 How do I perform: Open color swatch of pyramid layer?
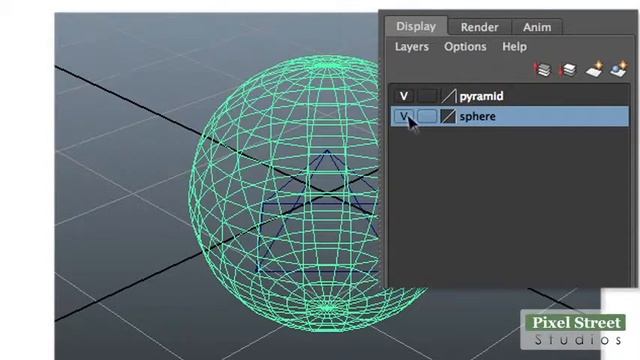click(x=448, y=96)
